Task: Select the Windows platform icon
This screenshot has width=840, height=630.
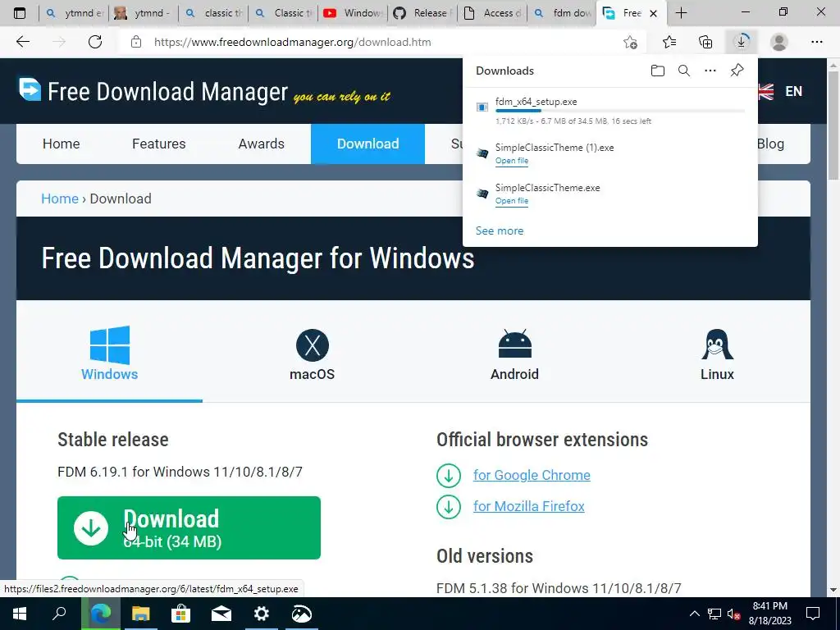Action: pyautogui.click(x=110, y=345)
